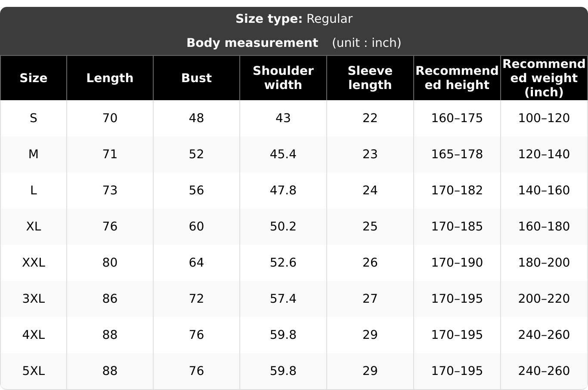Click the size L length value 73
Image resolution: width=588 pixels, height=390 pixels.
click(110, 190)
